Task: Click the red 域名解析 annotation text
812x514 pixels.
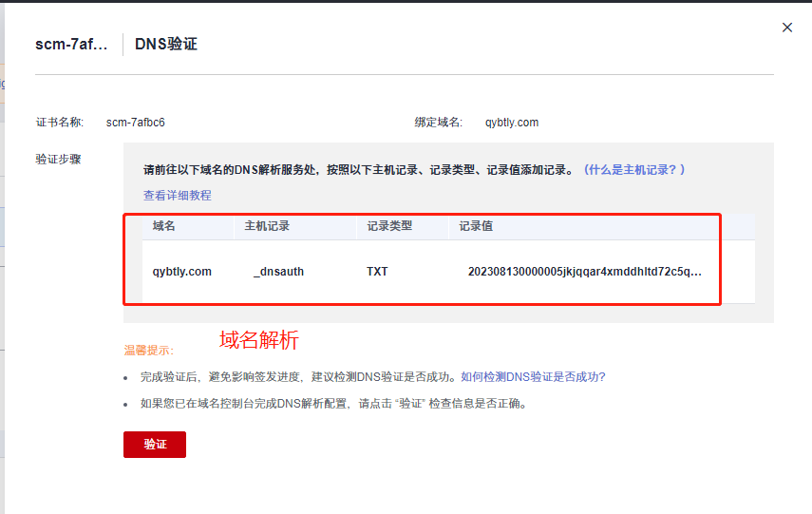Action: coord(259,339)
